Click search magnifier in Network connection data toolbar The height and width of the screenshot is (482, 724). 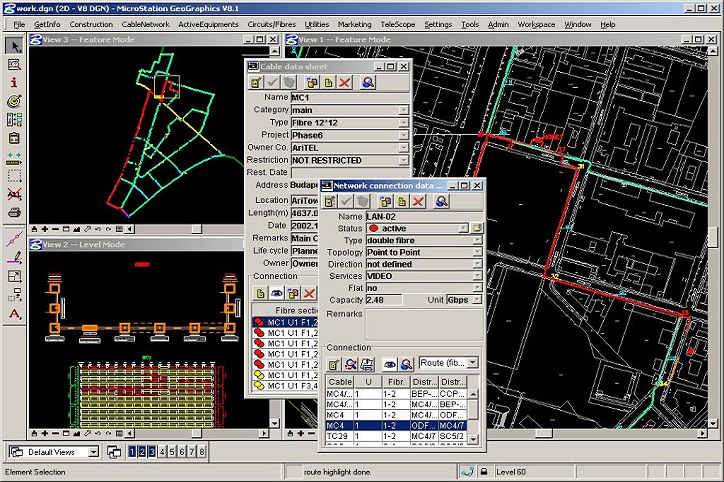(x=442, y=201)
